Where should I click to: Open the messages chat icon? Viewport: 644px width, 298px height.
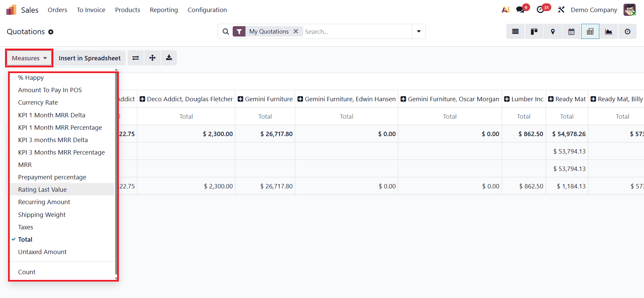(521, 10)
